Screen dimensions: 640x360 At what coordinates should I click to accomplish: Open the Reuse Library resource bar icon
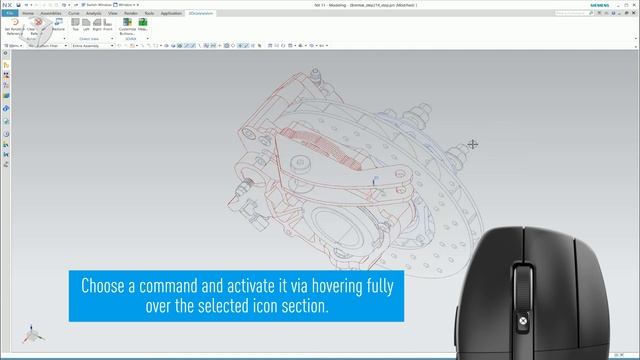[6, 96]
